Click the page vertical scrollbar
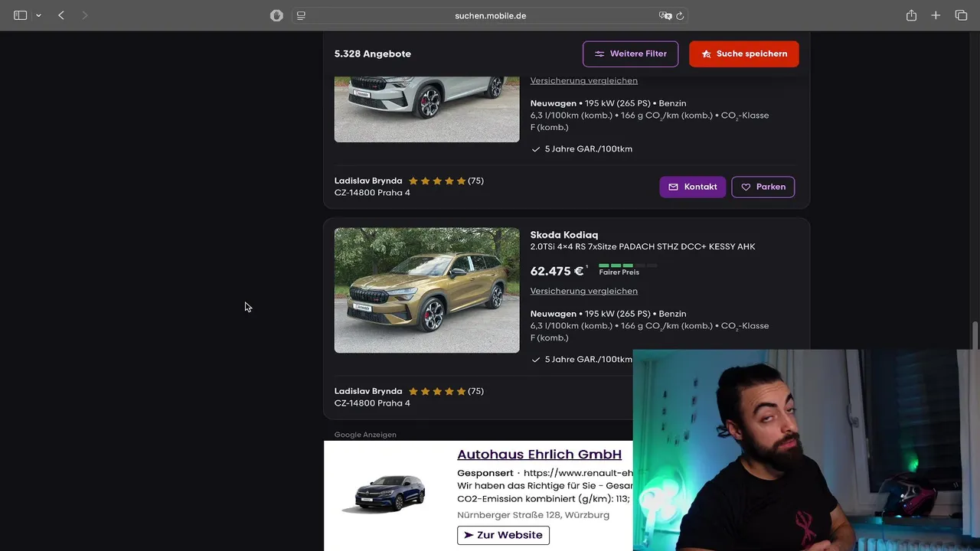This screenshot has height=551, width=980. pyautogui.click(x=975, y=334)
